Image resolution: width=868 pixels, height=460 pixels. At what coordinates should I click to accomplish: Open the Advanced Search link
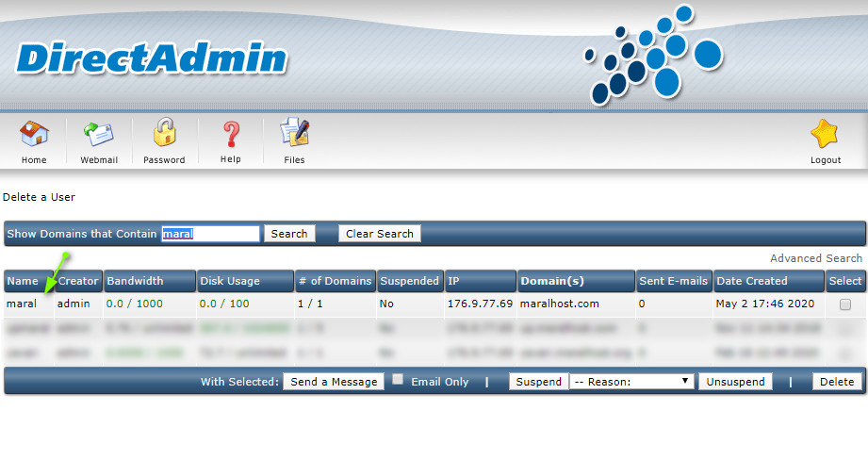click(816, 258)
